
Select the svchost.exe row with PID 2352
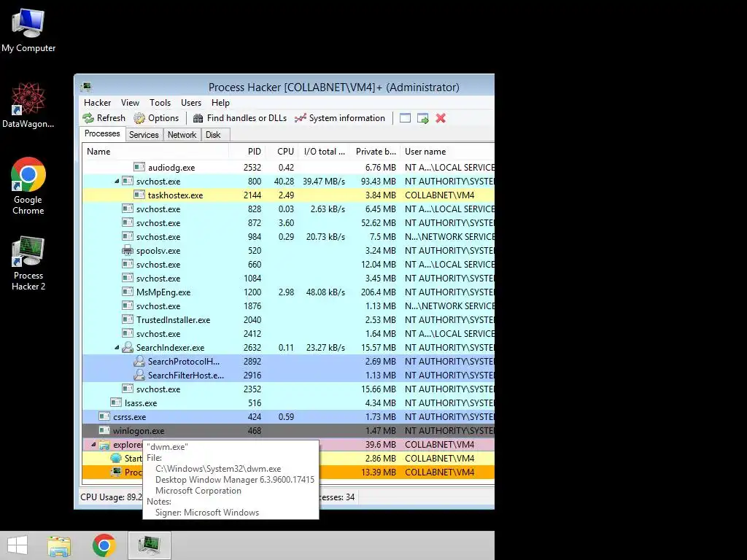point(288,389)
